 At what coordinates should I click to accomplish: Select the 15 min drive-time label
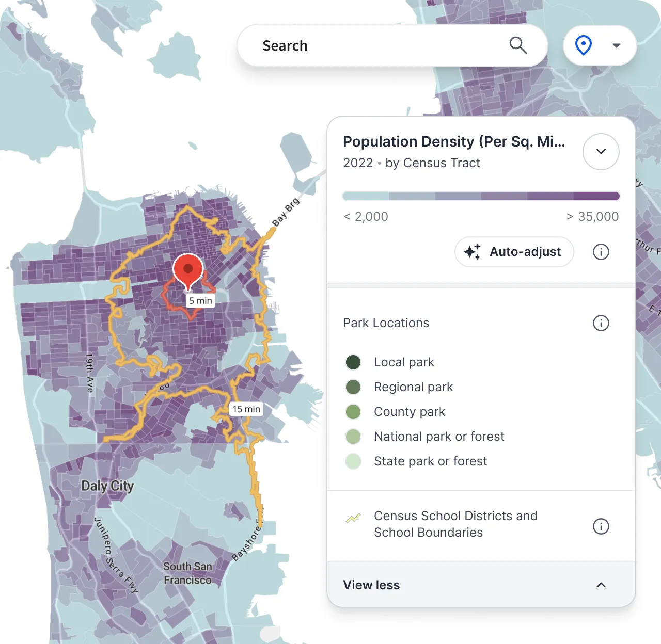(246, 409)
